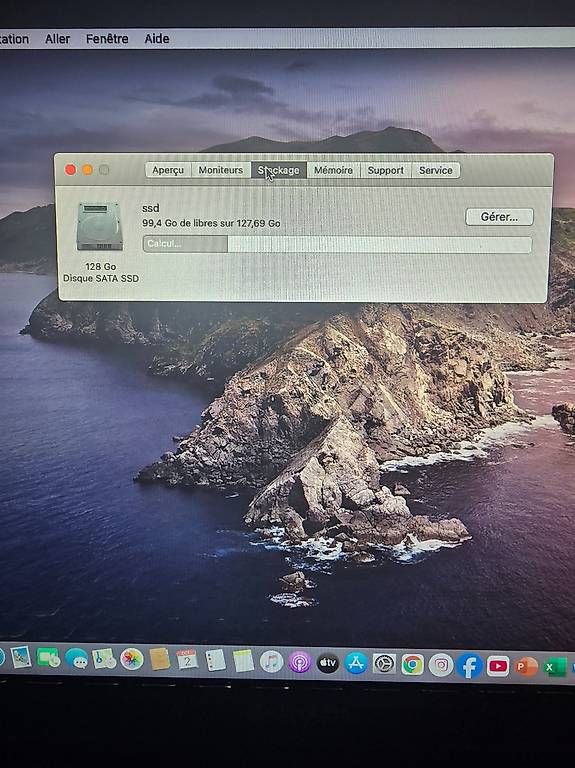The image size is (575, 768).
Task: Open the Calendar app in the Dock
Action: 187,660
